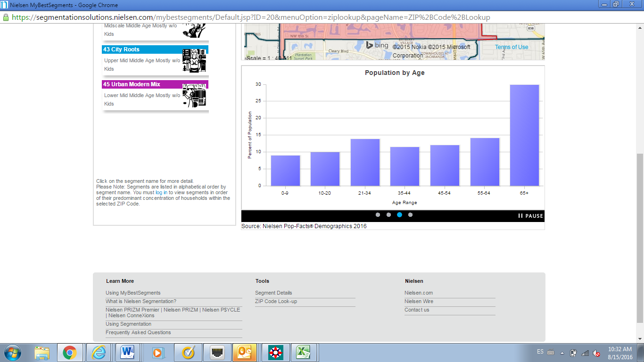The height and width of the screenshot is (362, 644).
Task: Select the second carousel indicator dot
Action: (x=388, y=214)
